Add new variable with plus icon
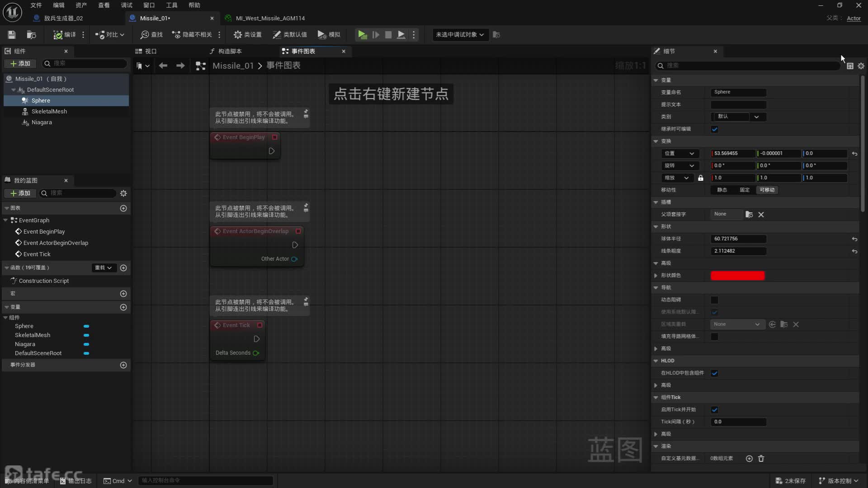The height and width of the screenshot is (488, 868). (123, 307)
